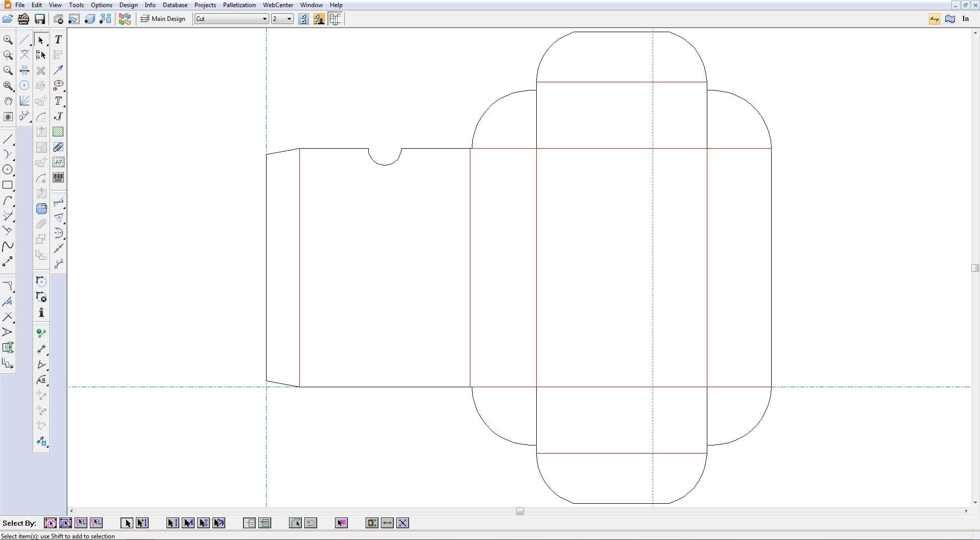Click the horizontal scrollbar right arrow
980x540 pixels.
coord(966,511)
